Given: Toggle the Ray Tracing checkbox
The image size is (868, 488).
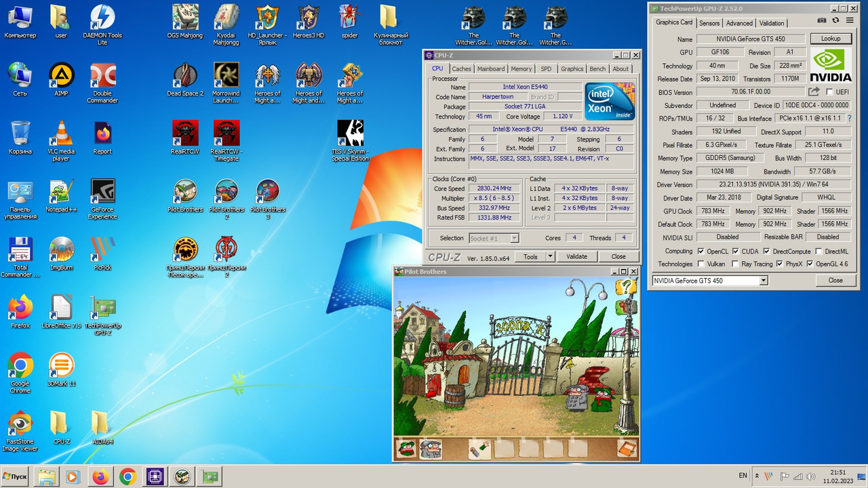Looking at the screenshot, I should coord(735,264).
